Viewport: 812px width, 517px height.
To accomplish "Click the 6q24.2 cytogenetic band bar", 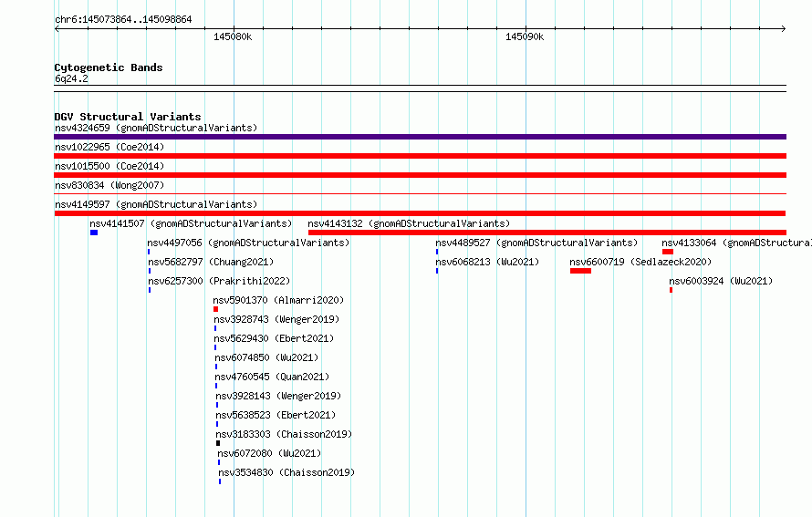I will coord(420,88).
